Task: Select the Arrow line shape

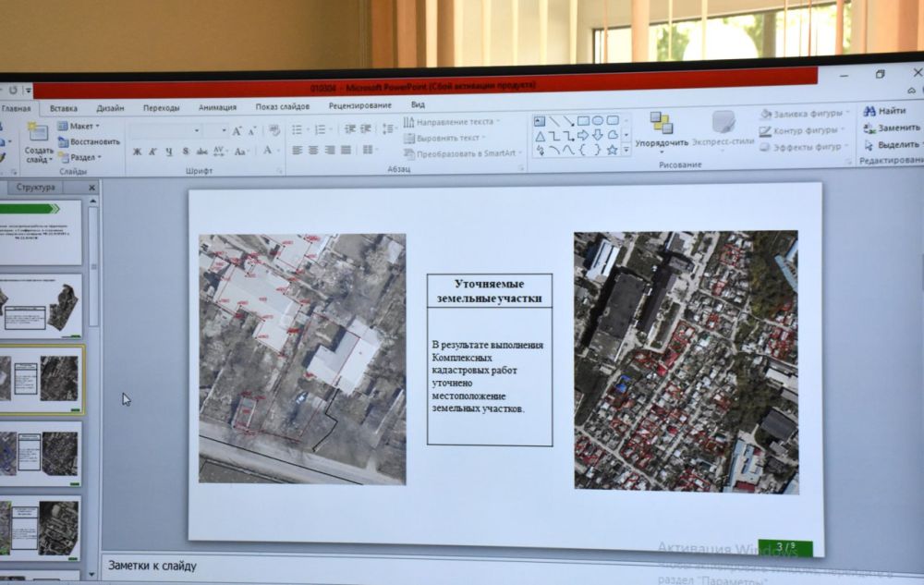Action: (x=568, y=121)
